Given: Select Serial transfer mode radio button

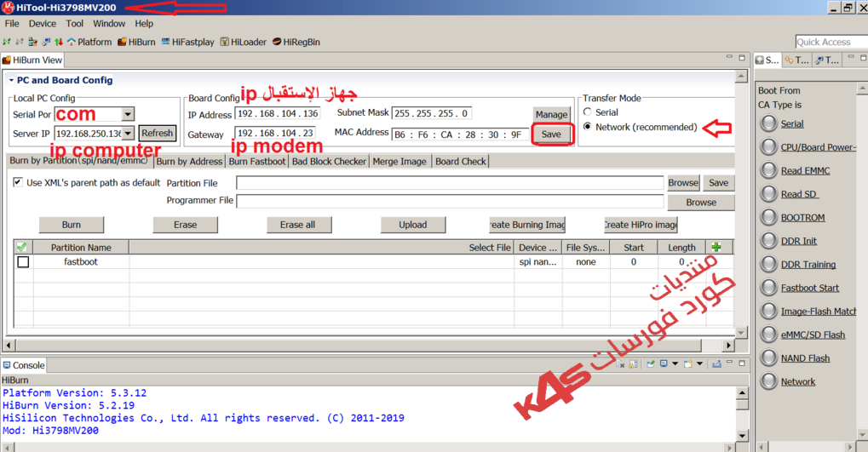Looking at the screenshot, I should pyautogui.click(x=588, y=112).
